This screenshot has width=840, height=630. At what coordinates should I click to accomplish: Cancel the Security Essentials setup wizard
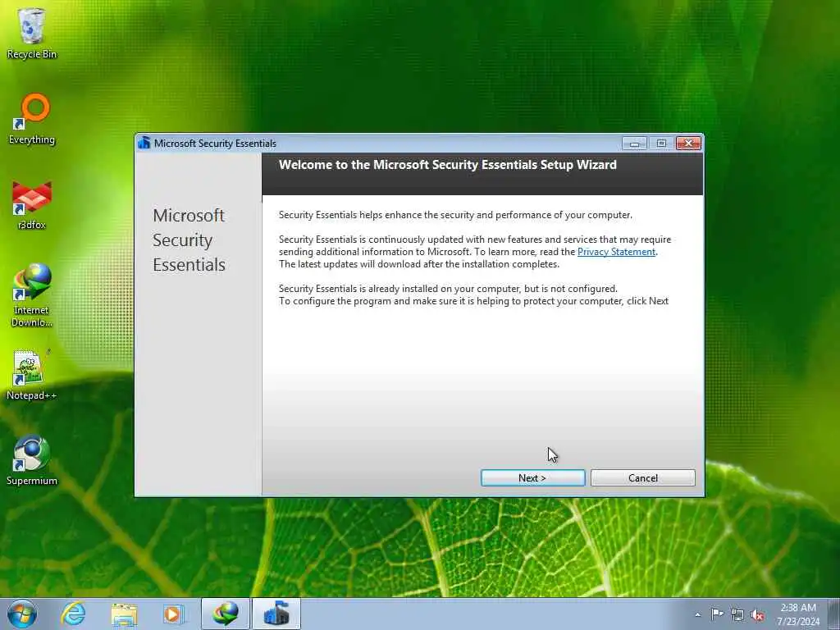coord(643,478)
